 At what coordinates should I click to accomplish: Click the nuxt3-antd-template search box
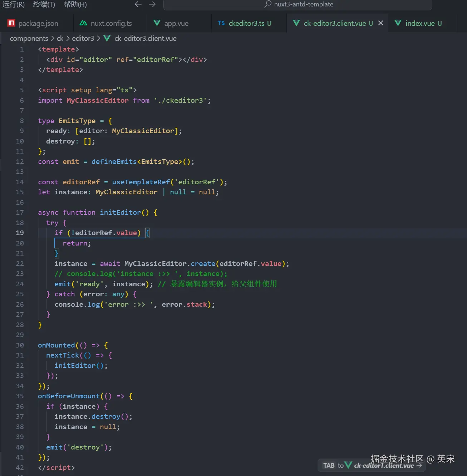coord(298,5)
